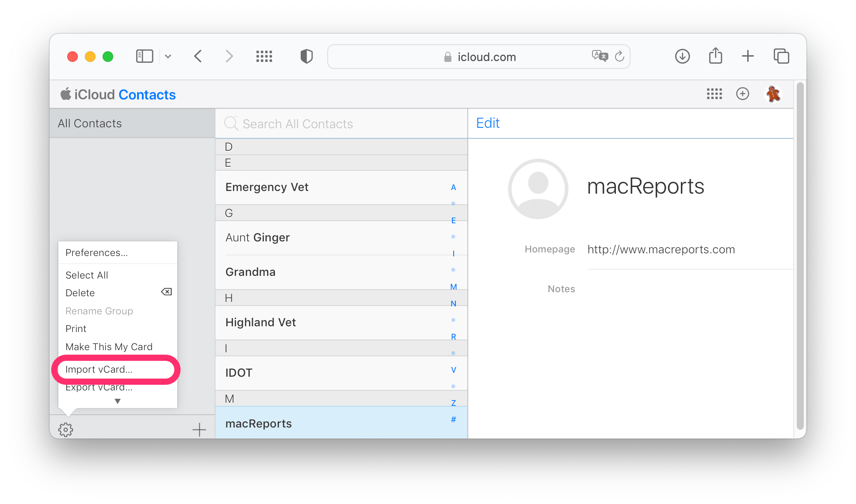Viewport: 856px width, 504px height.
Task: Choose Print from gear menu
Action: point(118,328)
